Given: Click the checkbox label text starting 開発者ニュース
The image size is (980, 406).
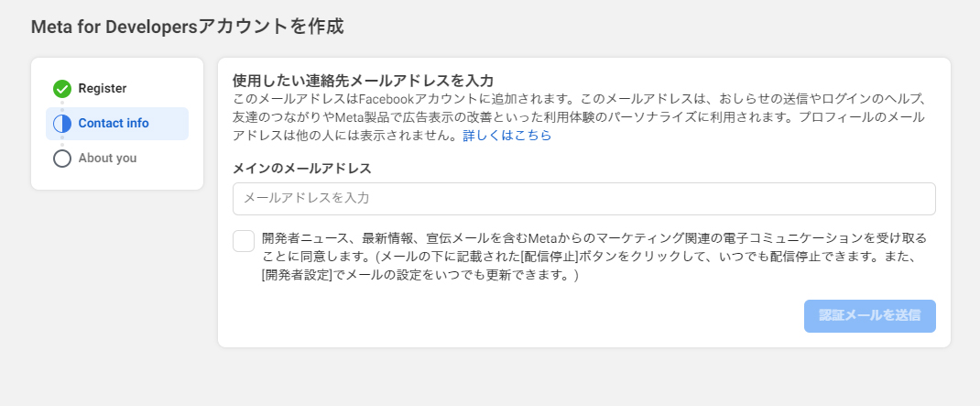Looking at the screenshot, I should (594, 257).
